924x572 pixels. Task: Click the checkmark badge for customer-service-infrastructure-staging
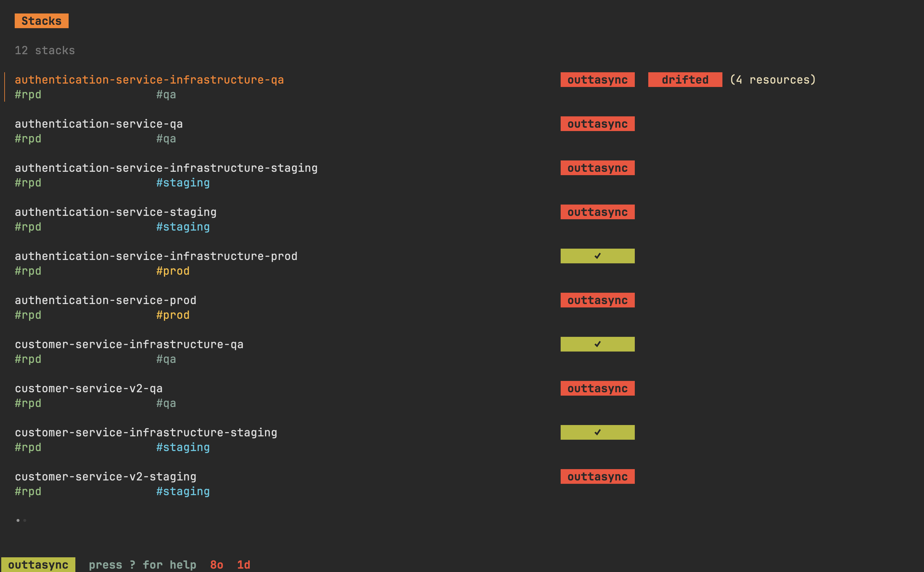tap(597, 432)
